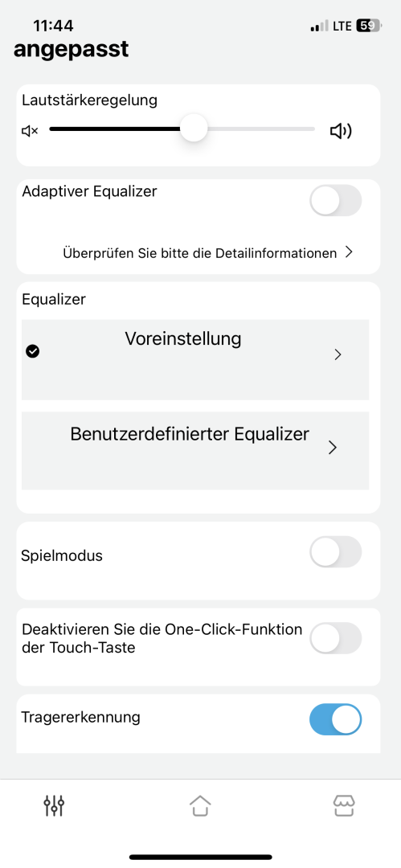Turn on Spielmodus toggle
401x868 pixels.
(336, 551)
